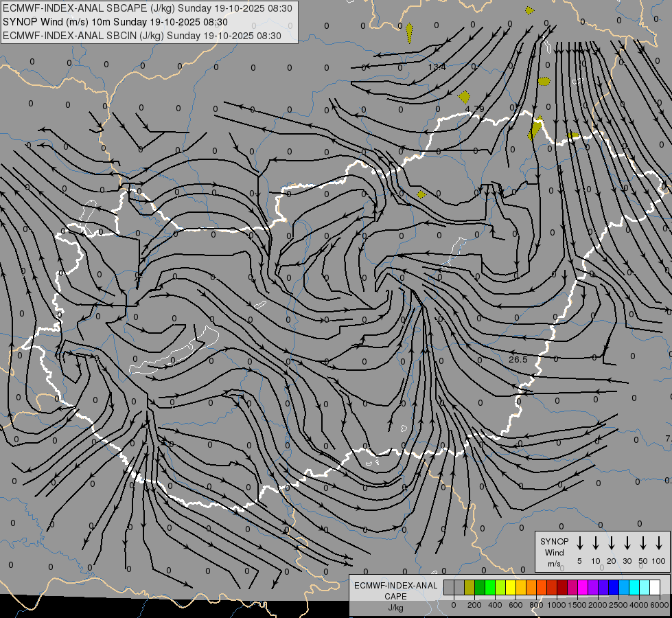Click the 10 m/s wind arrow in legend
Viewport: 672px width, 618px height.
click(x=596, y=543)
